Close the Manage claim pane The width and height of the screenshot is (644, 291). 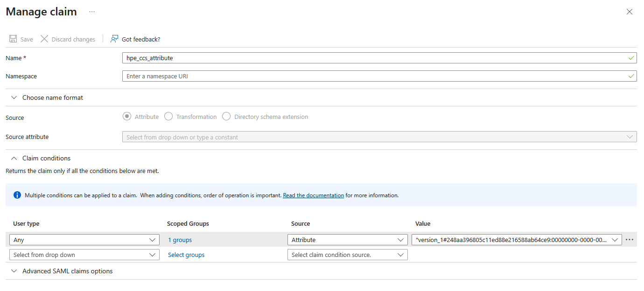(629, 12)
